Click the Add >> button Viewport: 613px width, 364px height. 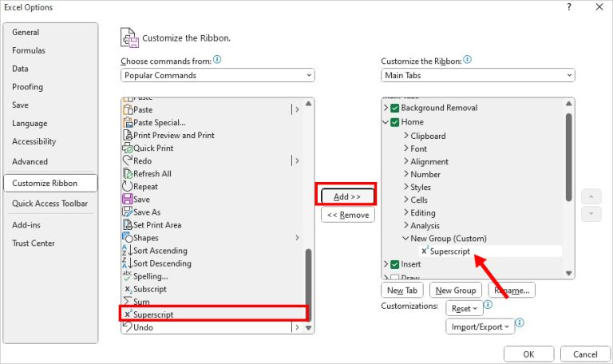pos(347,196)
